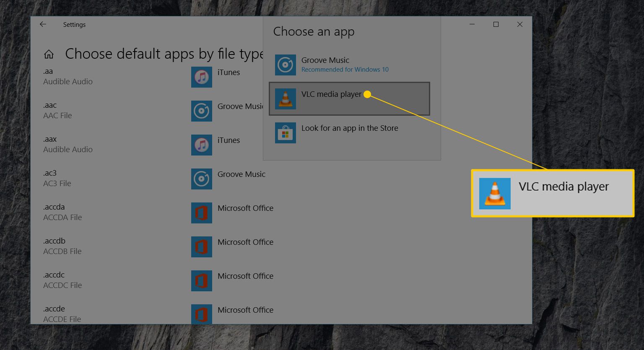Screen dimensions: 644x350
Task: Click the AC3 File description
Action: click(x=57, y=183)
